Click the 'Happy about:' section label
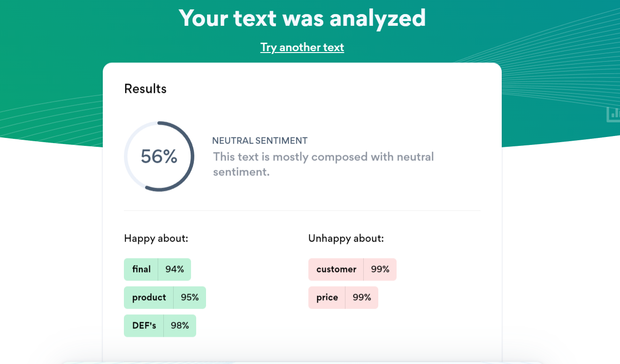620x364 pixels. pos(156,238)
